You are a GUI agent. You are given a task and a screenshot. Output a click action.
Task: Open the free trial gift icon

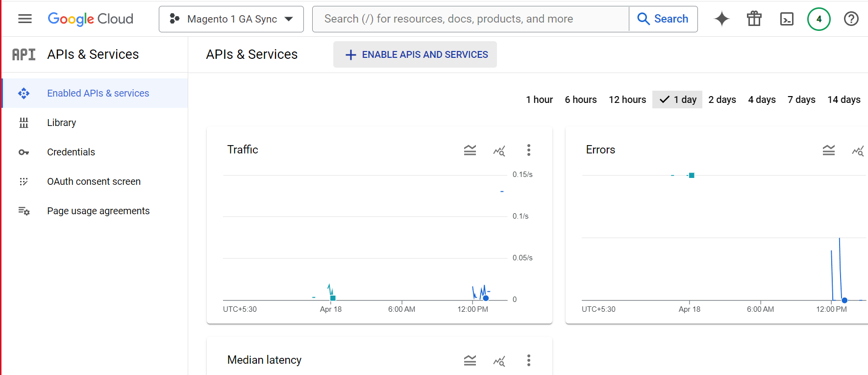point(754,19)
